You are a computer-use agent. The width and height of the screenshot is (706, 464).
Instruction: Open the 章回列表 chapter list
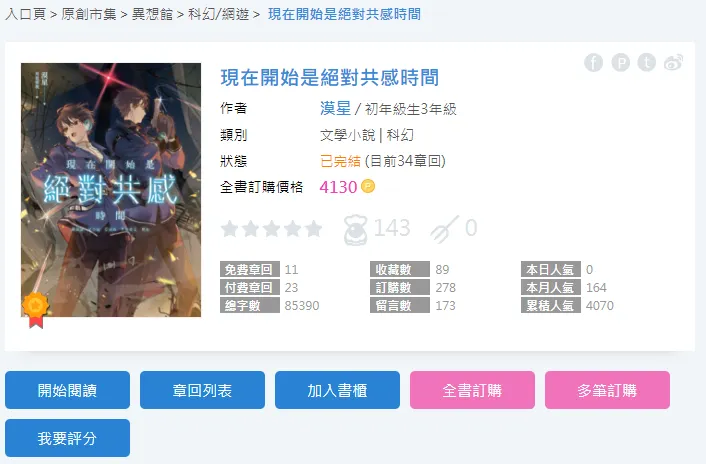(x=202, y=390)
